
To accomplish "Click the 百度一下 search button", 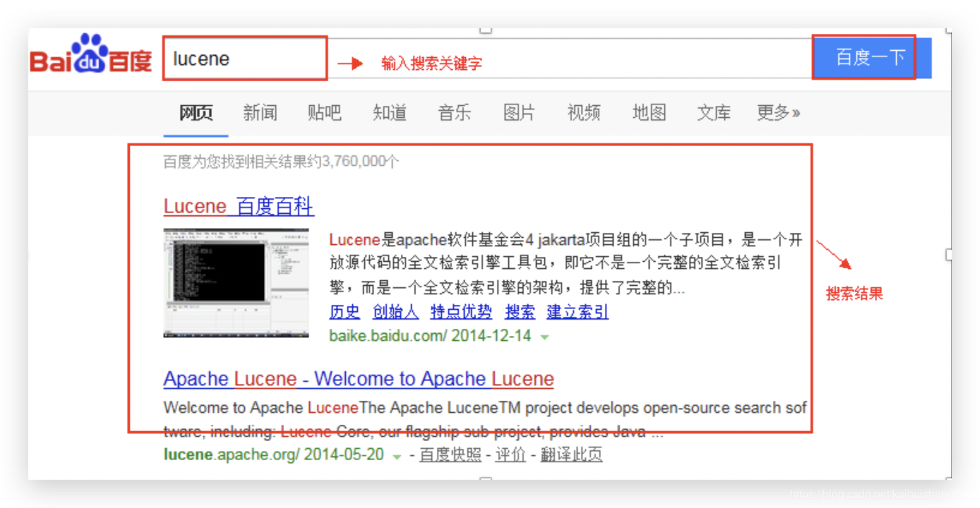I will 864,57.
